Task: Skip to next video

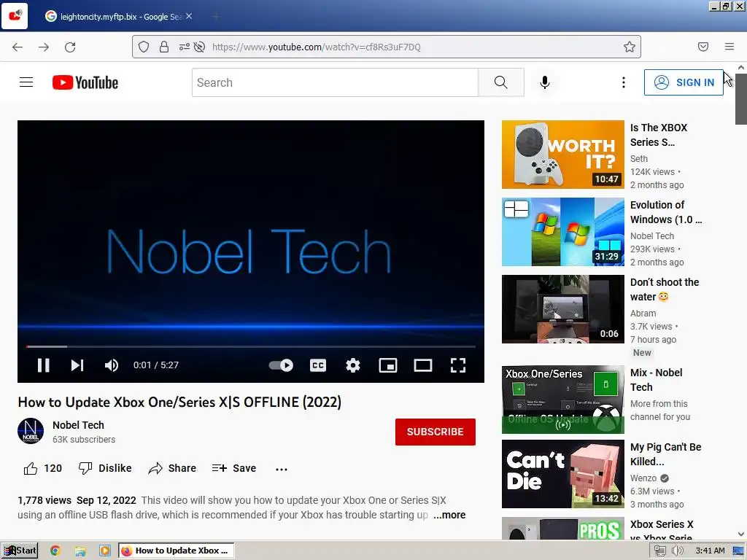Action: click(x=77, y=365)
